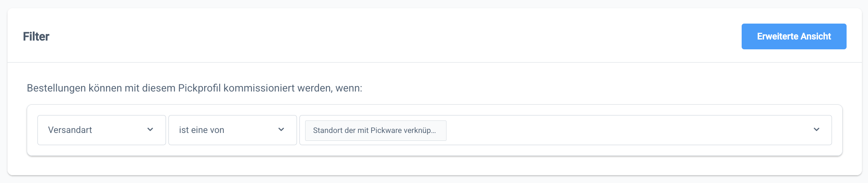The height and width of the screenshot is (183, 868).
Task: Click the Erweiterte Ansicht button
Action: pos(794,36)
